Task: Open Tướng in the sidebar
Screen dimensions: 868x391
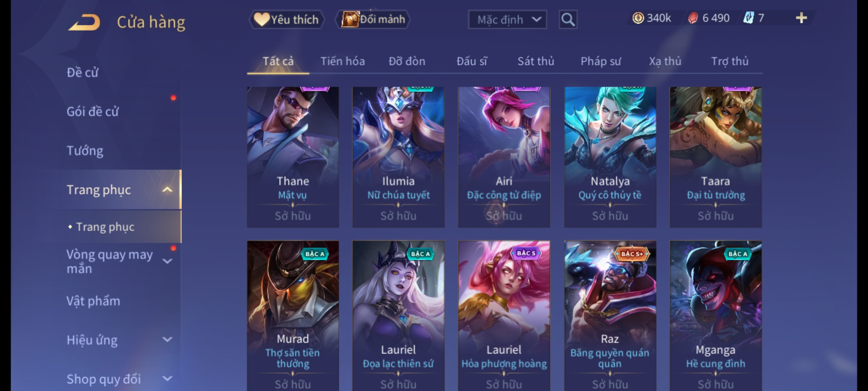Action: [x=85, y=151]
